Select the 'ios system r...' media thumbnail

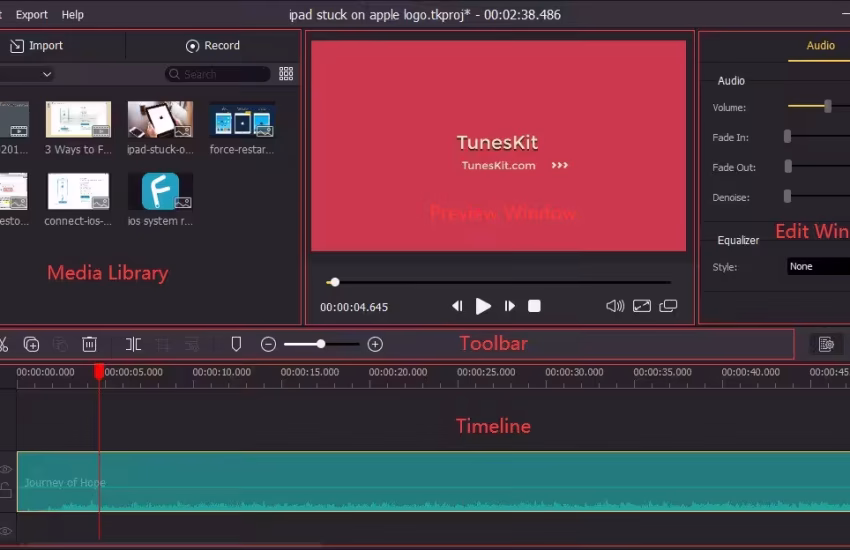(x=160, y=191)
